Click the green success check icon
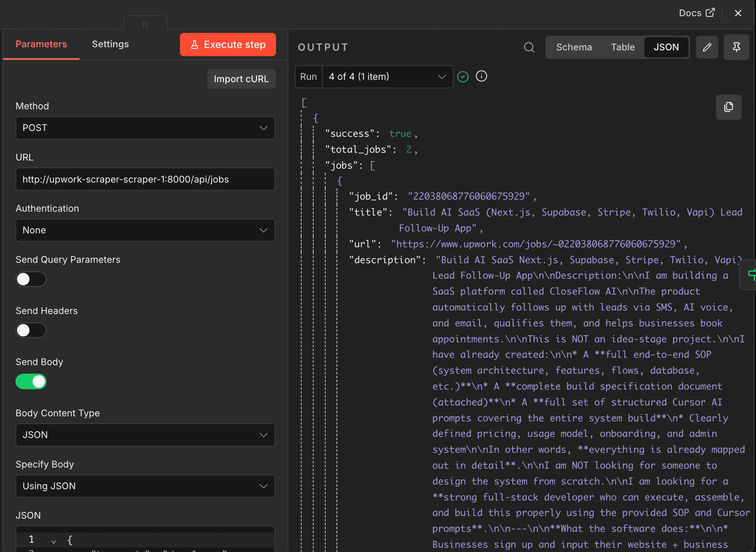The image size is (756, 552). tap(463, 76)
